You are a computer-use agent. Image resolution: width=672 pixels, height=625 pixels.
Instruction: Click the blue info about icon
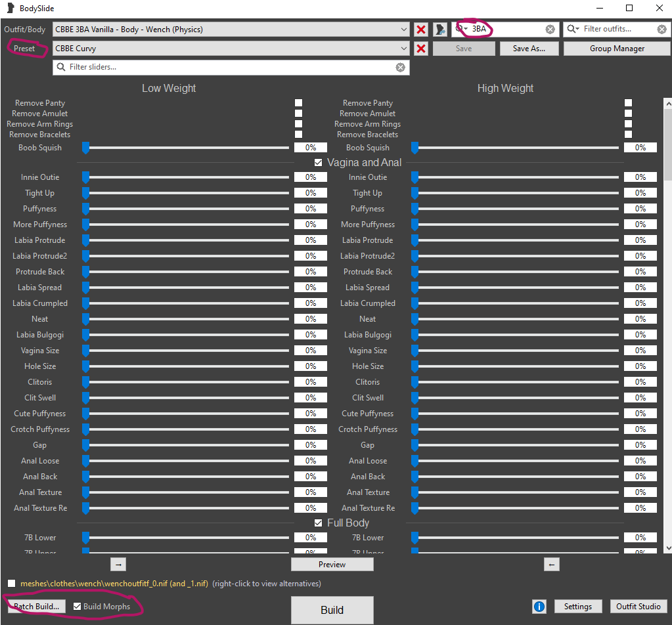pyautogui.click(x=539, y=607)
